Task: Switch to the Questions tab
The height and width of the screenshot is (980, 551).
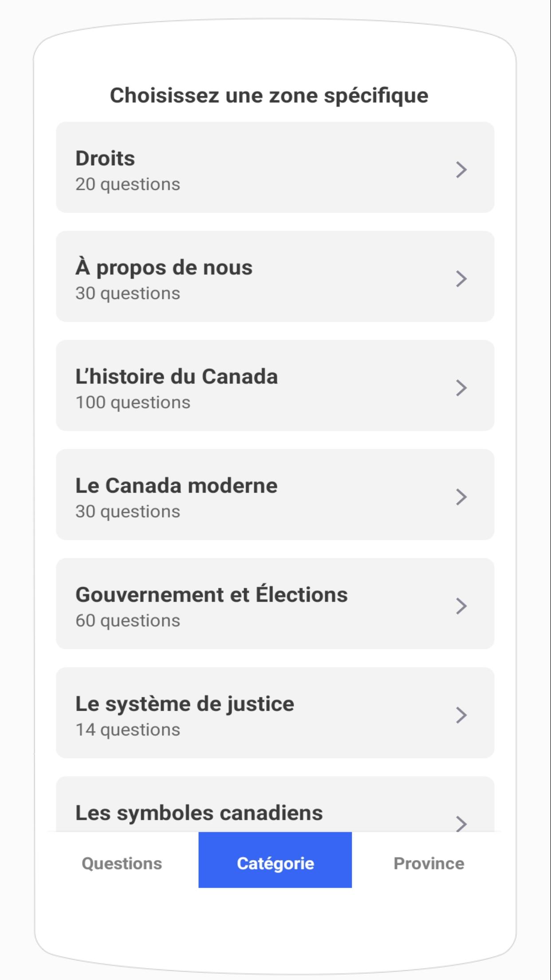Action: pos(122,863)
